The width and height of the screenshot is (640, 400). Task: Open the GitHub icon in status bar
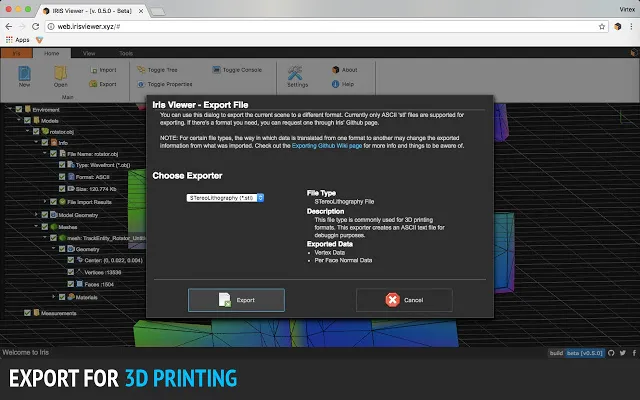(x=611, y=353)
